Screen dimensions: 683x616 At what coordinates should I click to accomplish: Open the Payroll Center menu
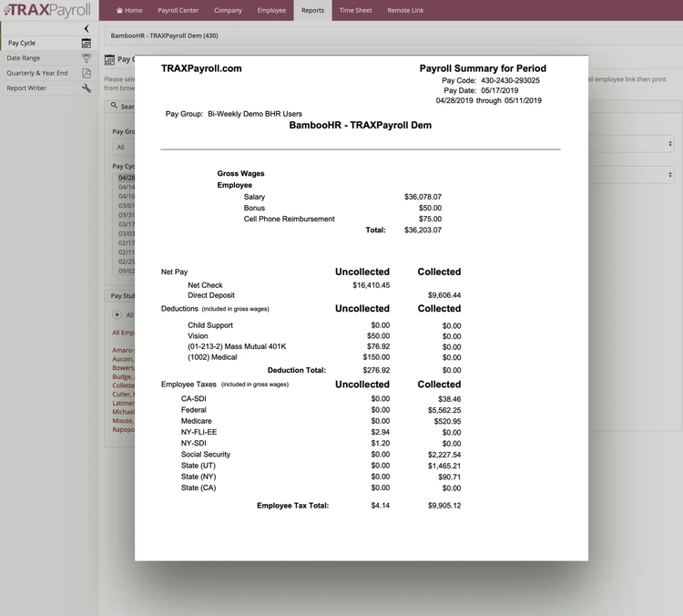[x=178, y=10]
